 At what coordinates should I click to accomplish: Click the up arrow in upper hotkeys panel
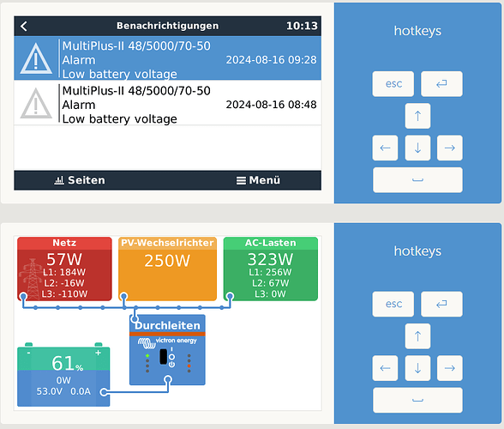[417, 116]
